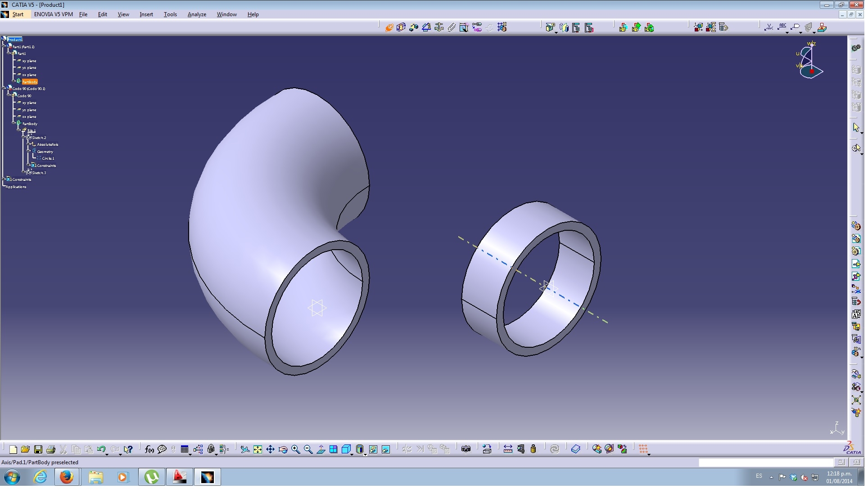Open the Insert menu
The image size is (868, 493).
(x=146, y=15)
